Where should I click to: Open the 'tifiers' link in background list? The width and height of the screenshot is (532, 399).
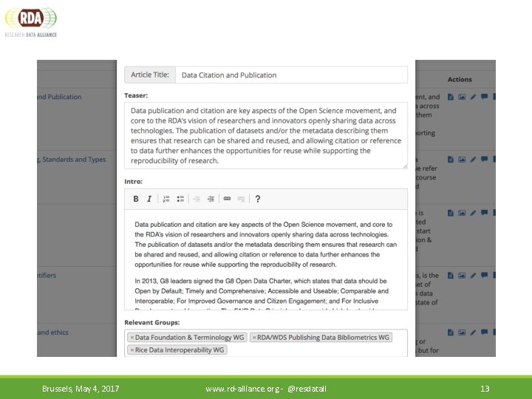[x=47, y=275]
